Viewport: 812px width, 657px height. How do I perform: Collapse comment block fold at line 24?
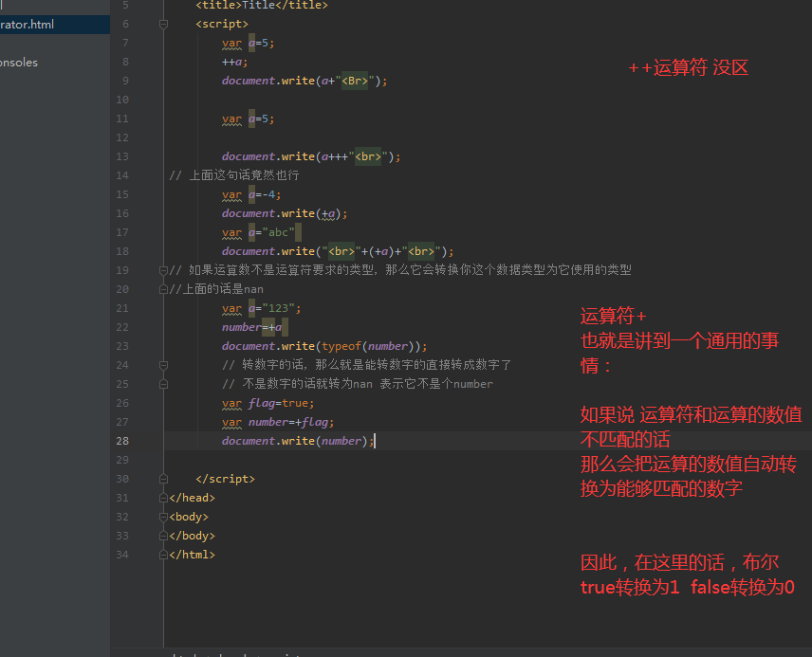click(x=164, y=365)
